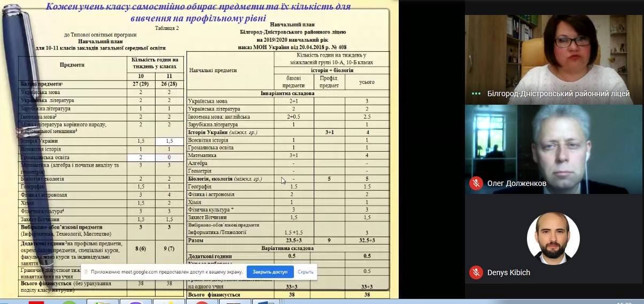Stop sharing with the Закрыть доступ button
The width and height of the screenshot is (644, 304).
pos(270,272)
